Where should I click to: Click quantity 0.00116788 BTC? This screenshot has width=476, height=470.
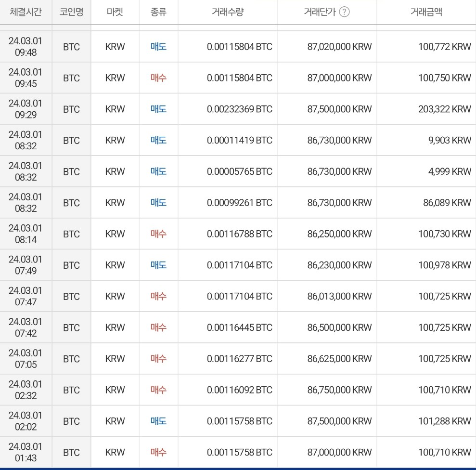pos(240,234)
